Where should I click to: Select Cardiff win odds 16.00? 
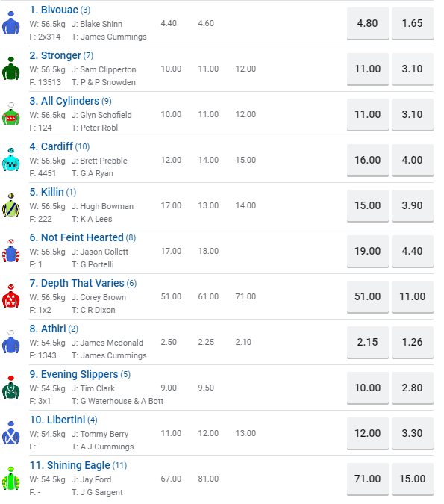point(368,160)
